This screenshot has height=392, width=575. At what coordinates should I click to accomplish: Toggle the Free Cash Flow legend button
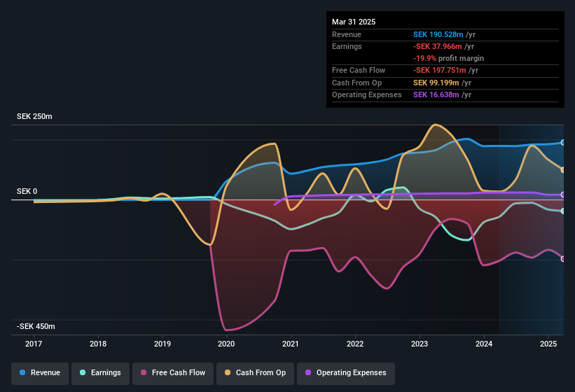coord(173,373)
